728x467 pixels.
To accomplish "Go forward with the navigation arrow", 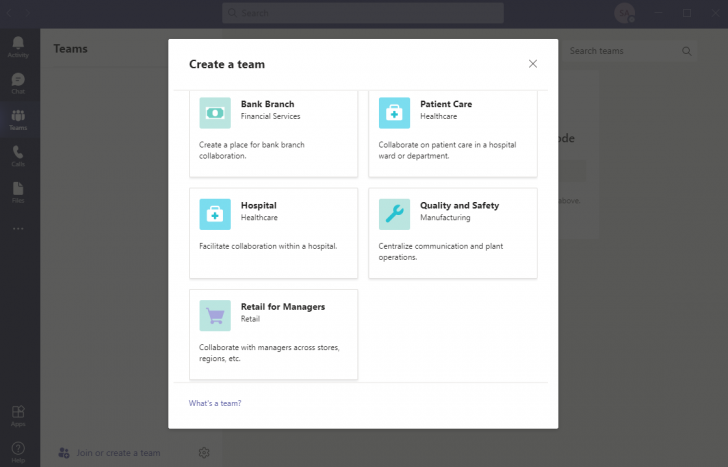I will (x=27, y=13).
